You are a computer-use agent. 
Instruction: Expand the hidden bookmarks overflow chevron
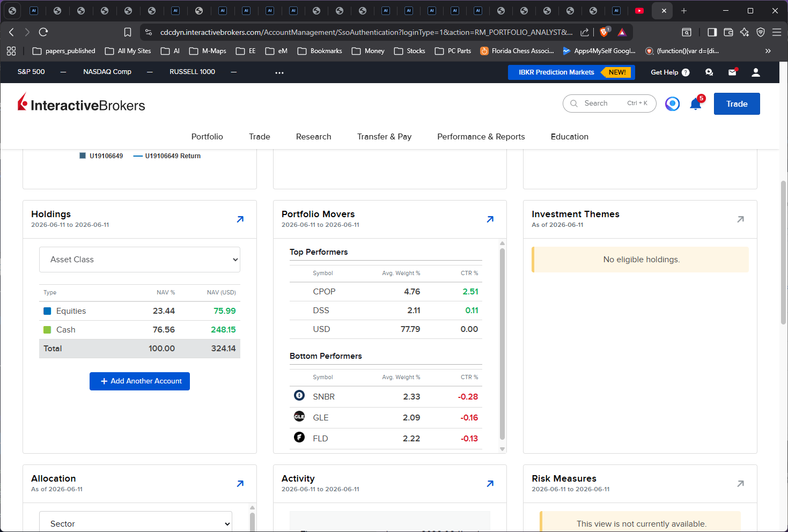(768, 51)
